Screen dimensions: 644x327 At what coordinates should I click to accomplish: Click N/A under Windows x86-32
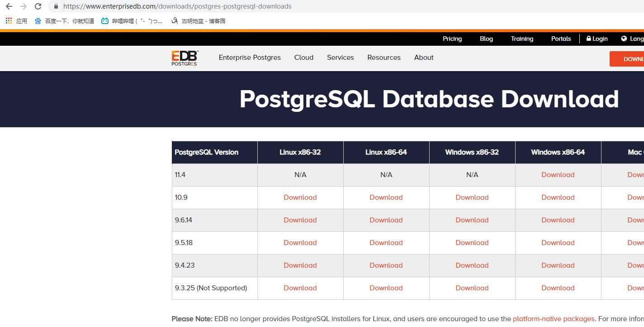tap(472, 175)
